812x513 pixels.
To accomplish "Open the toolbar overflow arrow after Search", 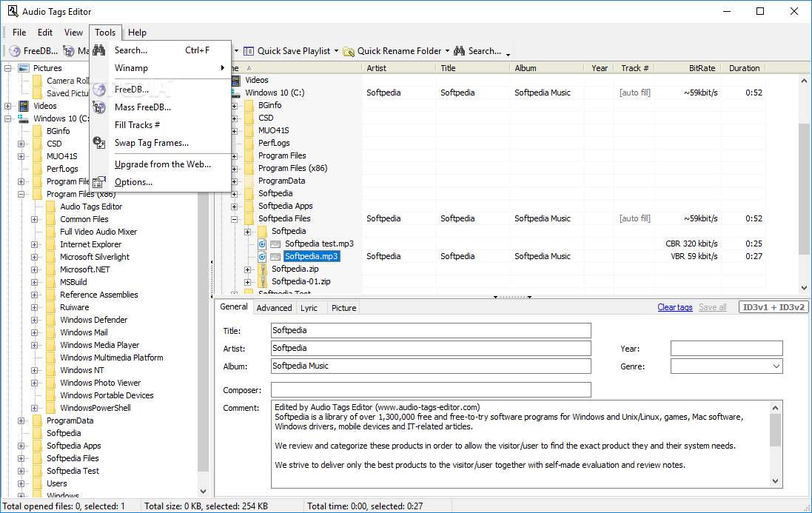I will click(508, 54).
